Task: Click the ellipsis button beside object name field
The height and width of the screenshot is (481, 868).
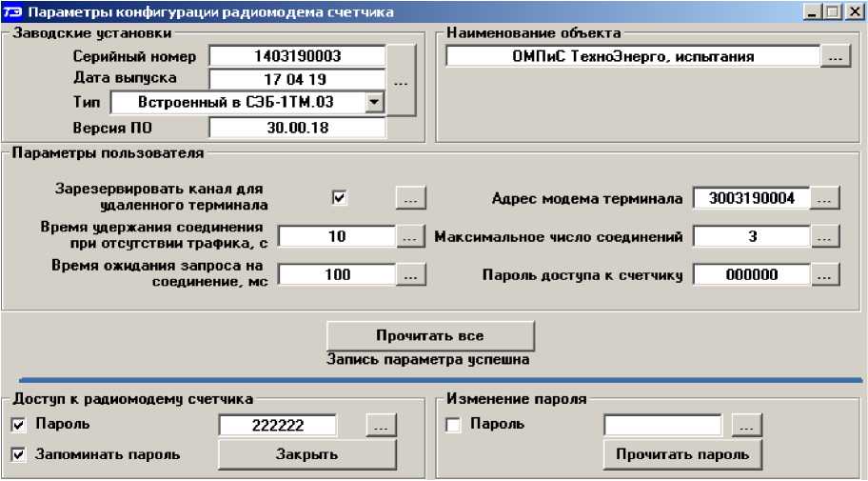Action: (x=835, y=57)
